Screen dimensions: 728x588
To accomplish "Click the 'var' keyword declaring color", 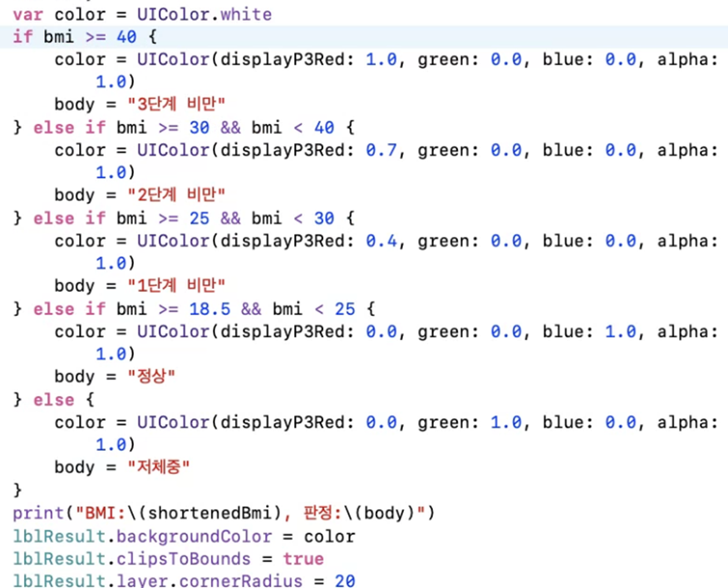I will tap(28, 14).
